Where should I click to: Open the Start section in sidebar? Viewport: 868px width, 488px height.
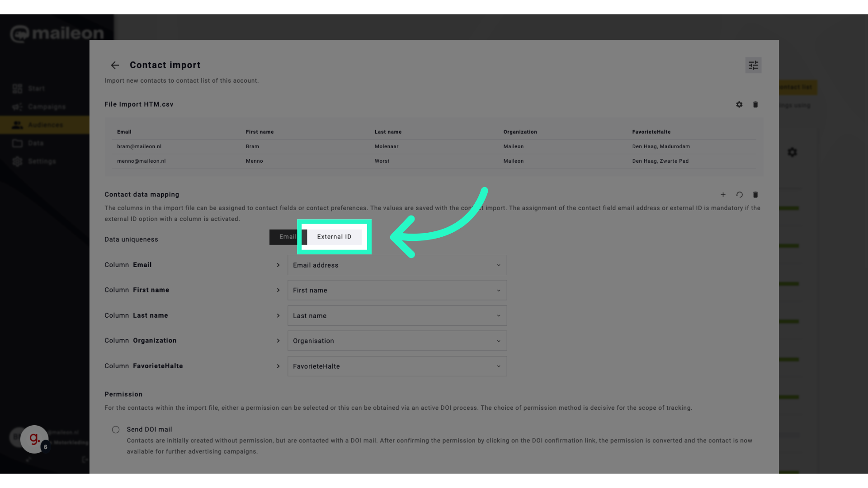pyautogui.click(x=36, y=89)
